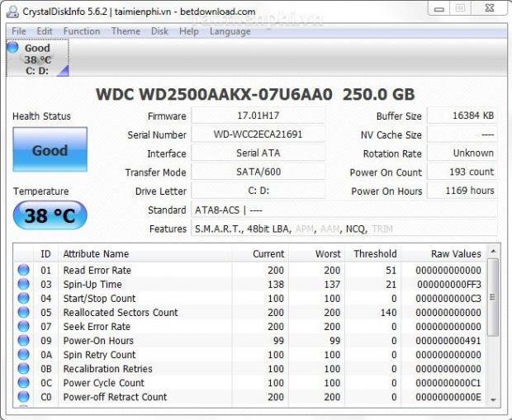Click the status orb beside Spin-Up Time
Image resolution: width=512 pixels, height=420 pixels.
tap(23, 285)
